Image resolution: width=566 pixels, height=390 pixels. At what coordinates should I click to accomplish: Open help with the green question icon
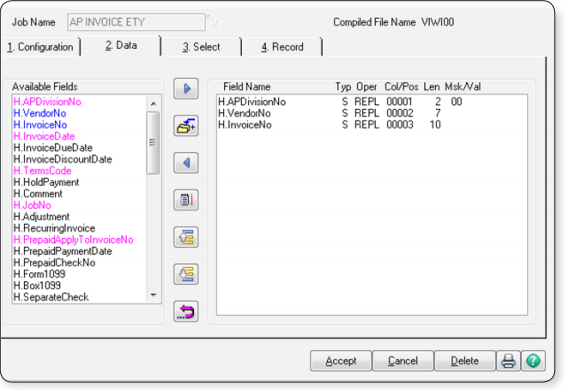pyautogui.click(x=533, y=360)
